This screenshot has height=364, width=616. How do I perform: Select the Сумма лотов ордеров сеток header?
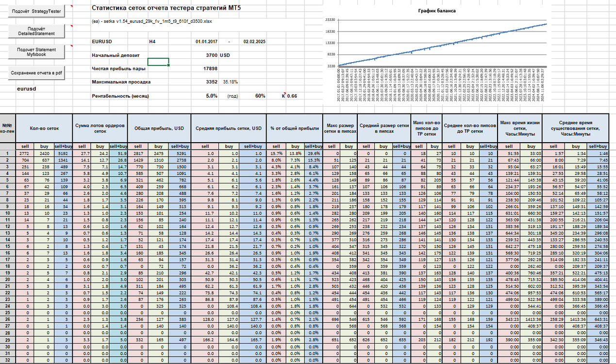pos(100,128)
